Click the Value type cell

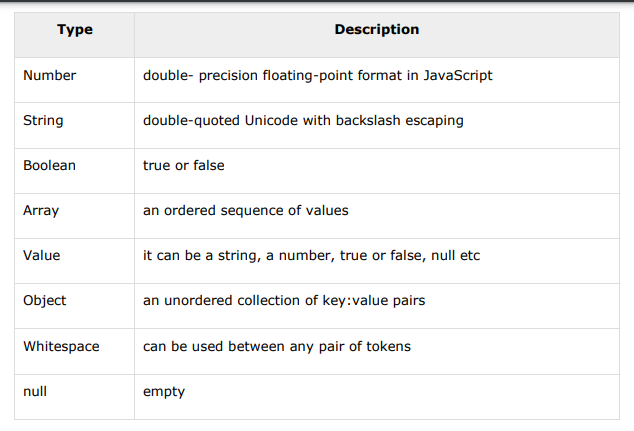point(41,255)
